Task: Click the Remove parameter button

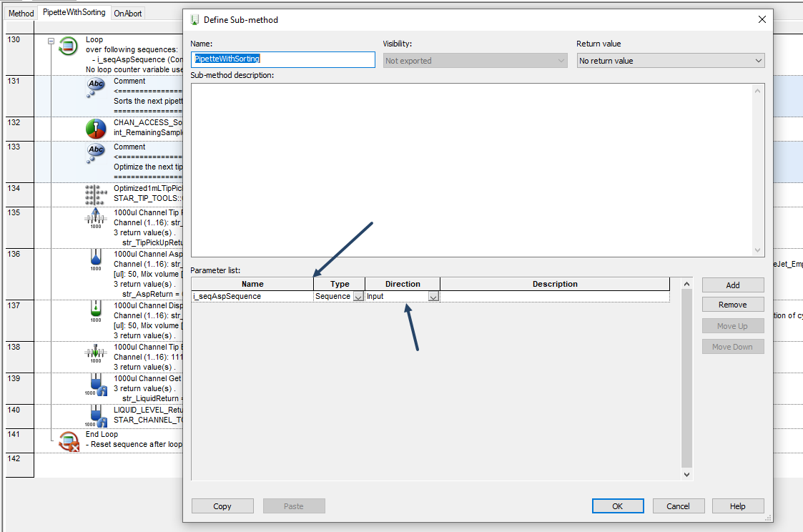Action: click(x=733, y=305)
